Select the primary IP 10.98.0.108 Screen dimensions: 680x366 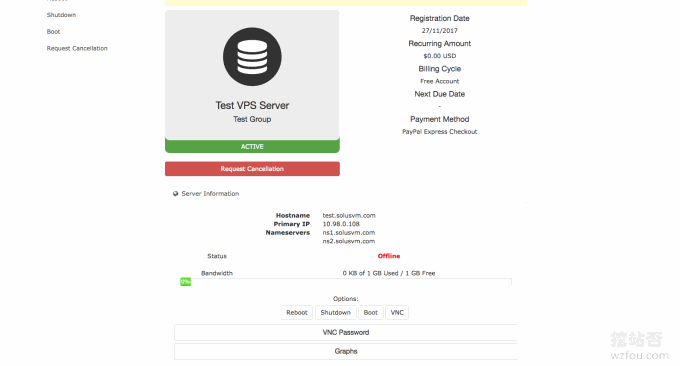[x=341, y=224]
